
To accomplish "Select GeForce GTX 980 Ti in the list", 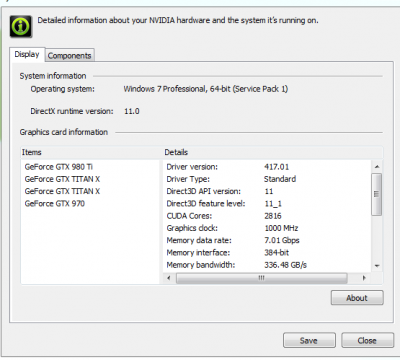I will click(59, 167).
